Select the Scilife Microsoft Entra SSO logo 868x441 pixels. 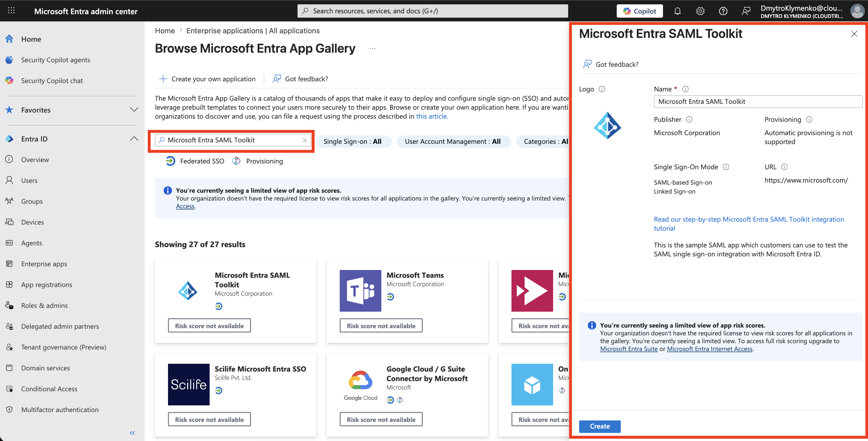189,384
